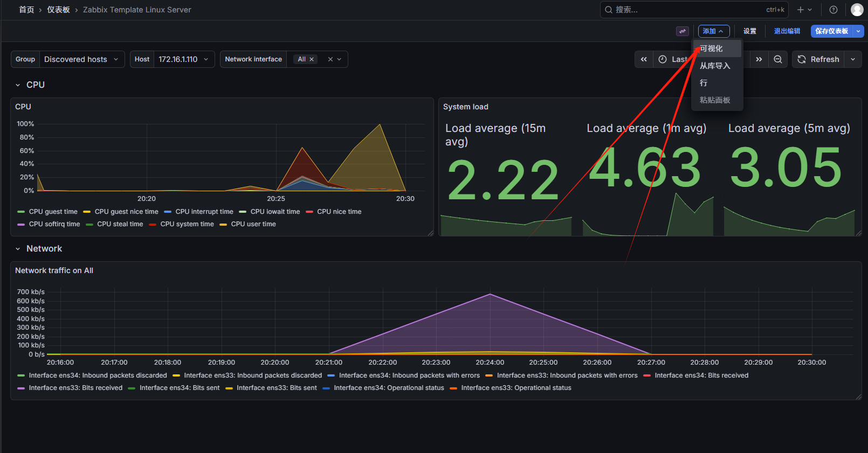The width and height of the screenshot is (868, 453).
Task: Click the 保存仪表板 button
Action: click(x=832, y=31)
